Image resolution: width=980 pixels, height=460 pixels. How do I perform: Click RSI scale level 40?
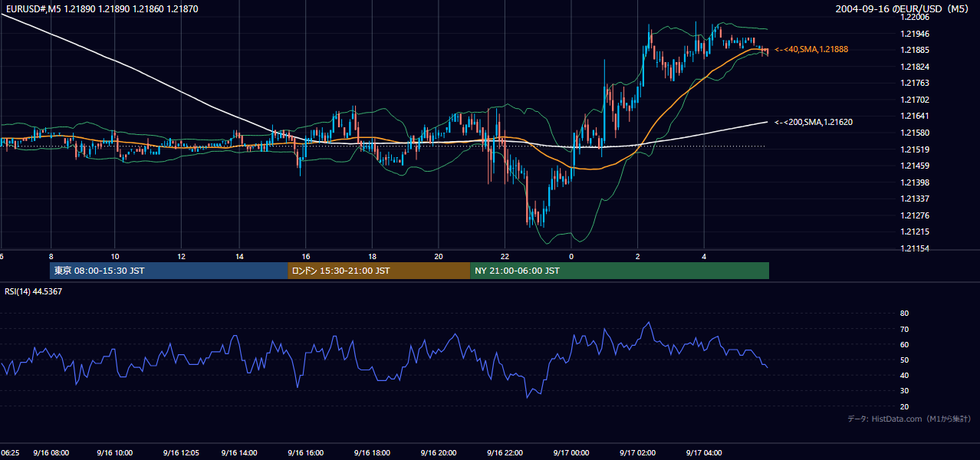click(904, 376)
